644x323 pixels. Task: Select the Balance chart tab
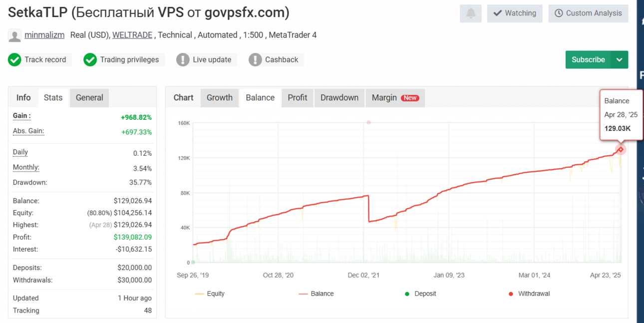(x=260, y=98)
